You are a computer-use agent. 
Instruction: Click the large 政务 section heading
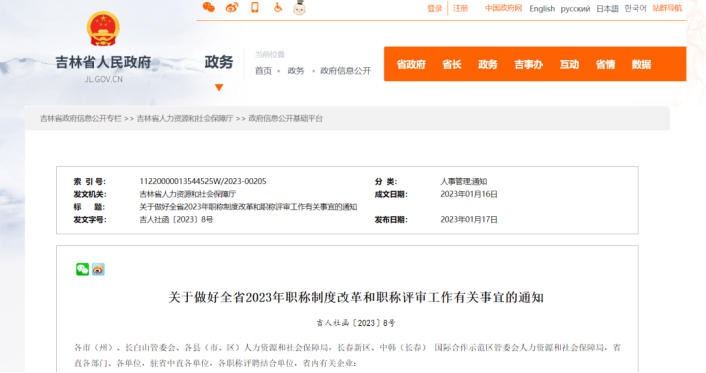click(219, 62)
